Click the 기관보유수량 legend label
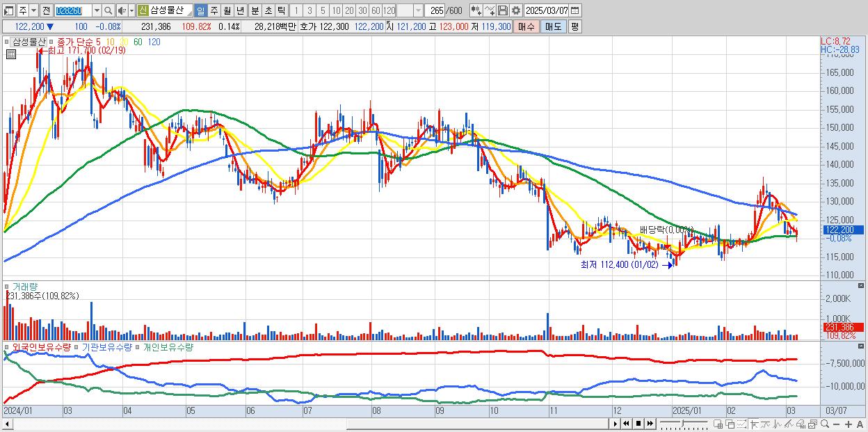The width and height of the screenshot is (868, 432). pyautogui.click(x=106, y=346)
